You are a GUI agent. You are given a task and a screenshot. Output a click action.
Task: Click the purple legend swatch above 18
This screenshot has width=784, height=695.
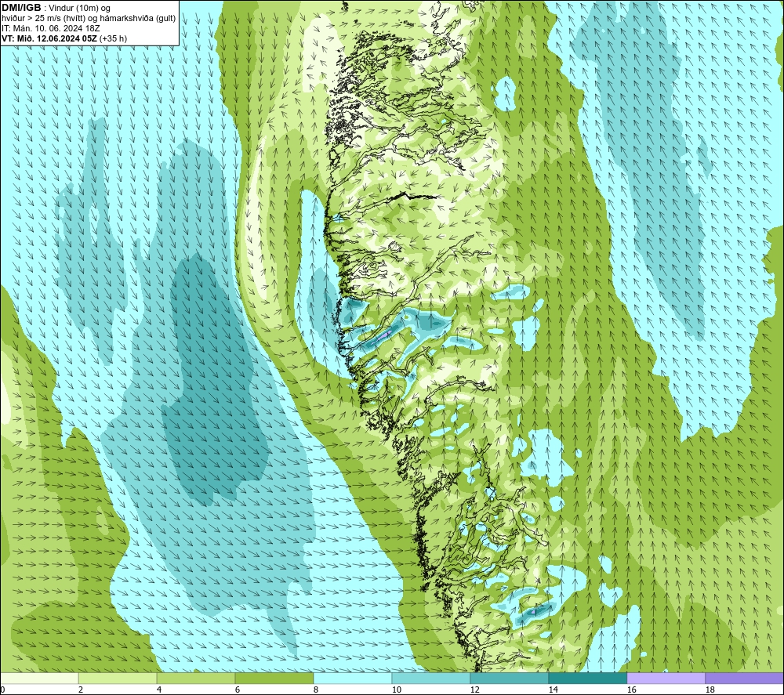point(744,678)
